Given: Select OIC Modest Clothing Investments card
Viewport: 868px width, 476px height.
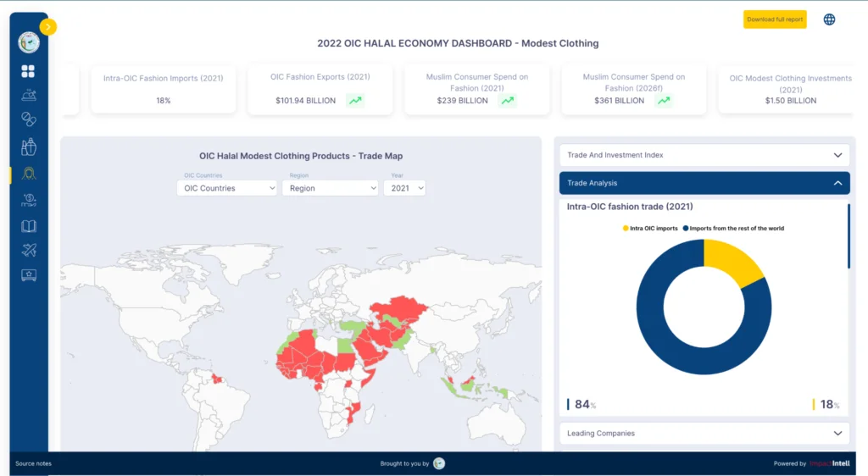Looking at the screenshot, I should (x=787, y=89).
